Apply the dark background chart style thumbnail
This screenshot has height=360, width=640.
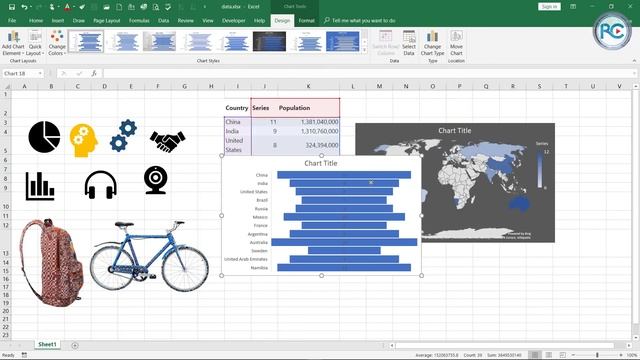click(x=269, y=41)
